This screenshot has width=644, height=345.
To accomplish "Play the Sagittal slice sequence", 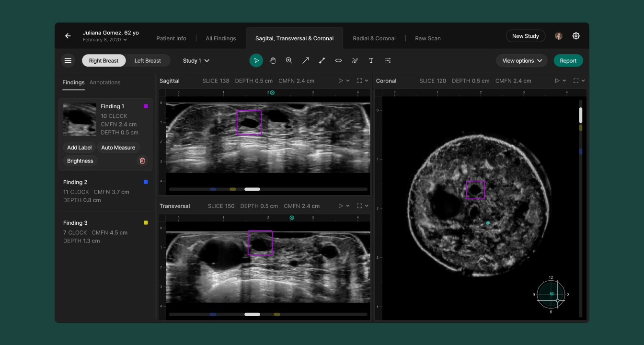I will [x=341, y=81].
